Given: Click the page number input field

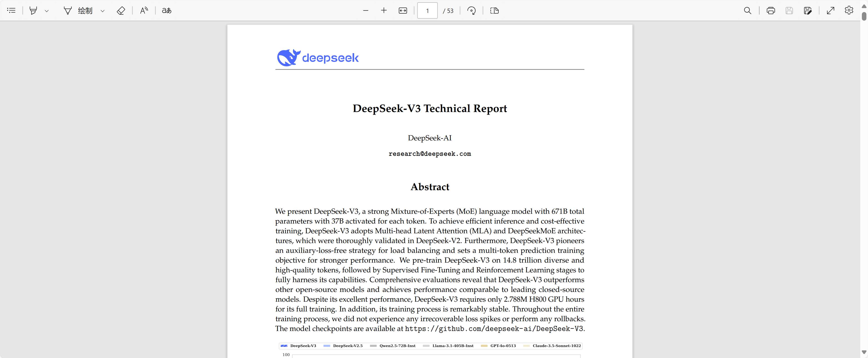Looking at the screenshot, I should click(x=427, y=10).
